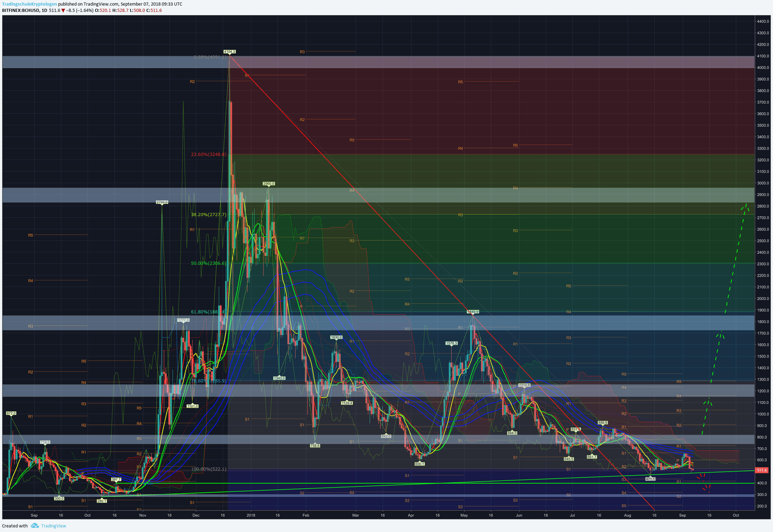Click the Sep label at the time axis right

(682, 515)
